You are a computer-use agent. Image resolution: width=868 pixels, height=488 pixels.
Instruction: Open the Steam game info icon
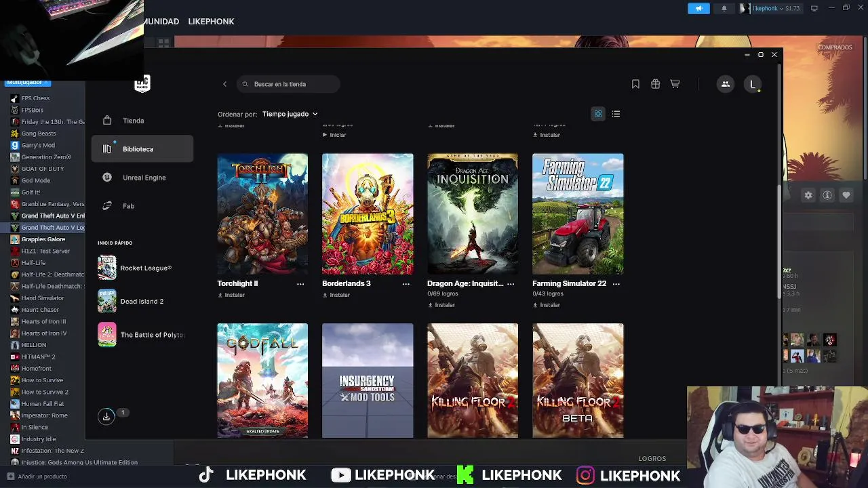coord(827,195)
